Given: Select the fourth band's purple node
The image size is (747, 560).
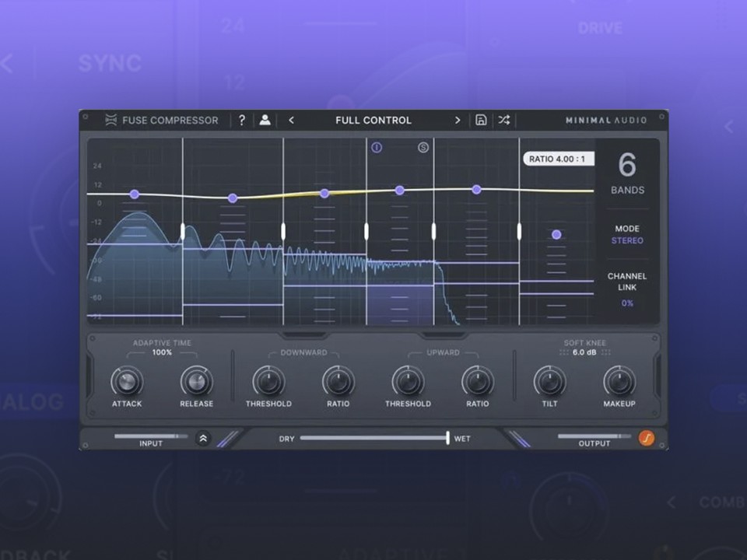Looking at the screenshot, I should [x=400, y=191].
